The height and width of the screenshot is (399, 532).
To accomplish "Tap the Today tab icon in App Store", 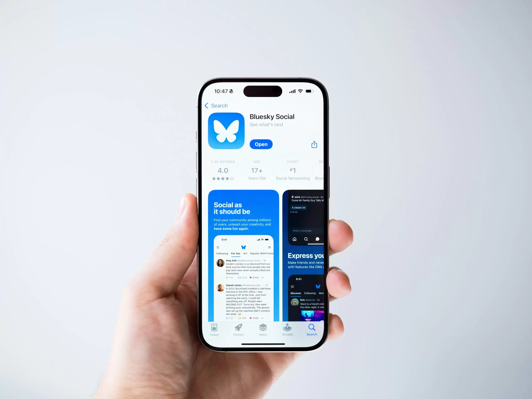I will coord(214,329).
